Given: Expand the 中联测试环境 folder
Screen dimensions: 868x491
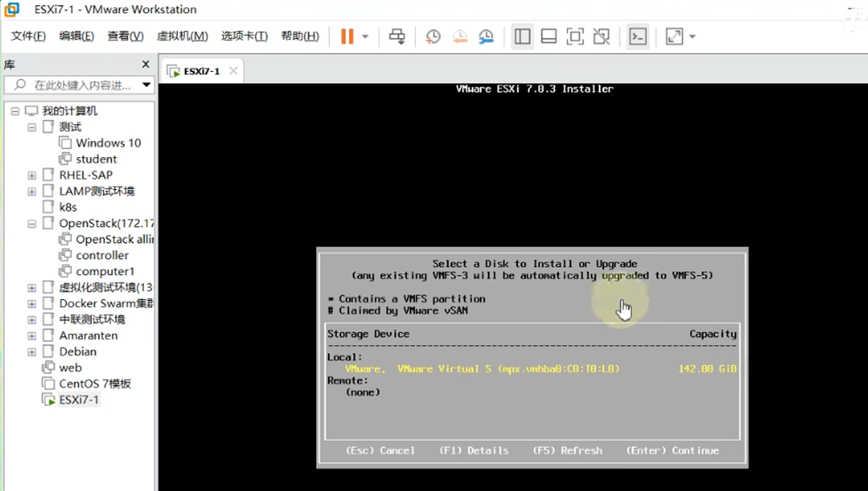Looking at the screenshot, I should tap(31, 320).
